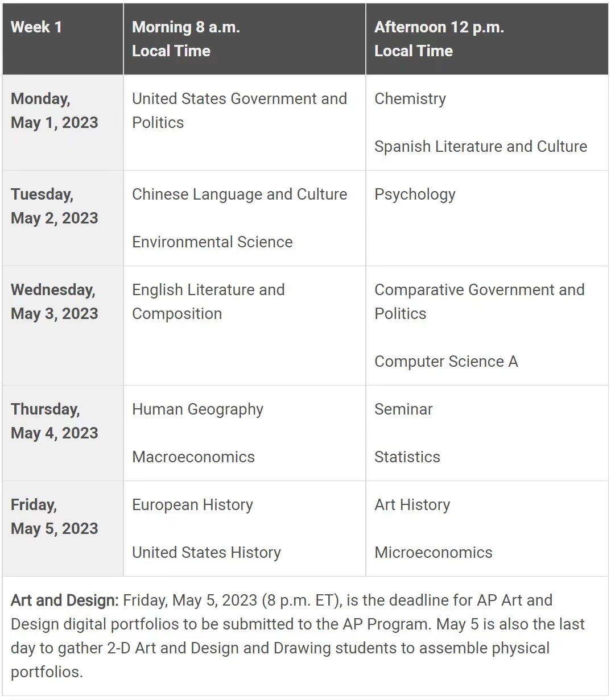
Task: Click the Week 1 column header
Action: click(x=36, y=27)
